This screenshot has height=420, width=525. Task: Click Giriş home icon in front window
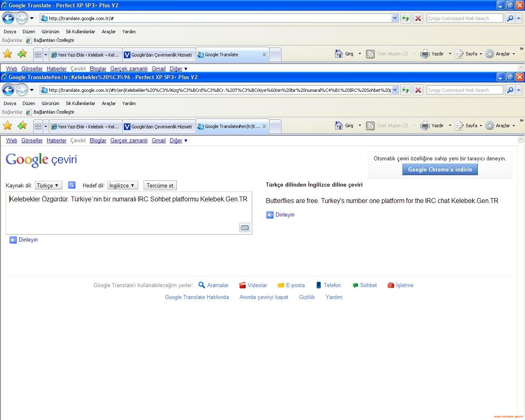(x=339, y=126)
